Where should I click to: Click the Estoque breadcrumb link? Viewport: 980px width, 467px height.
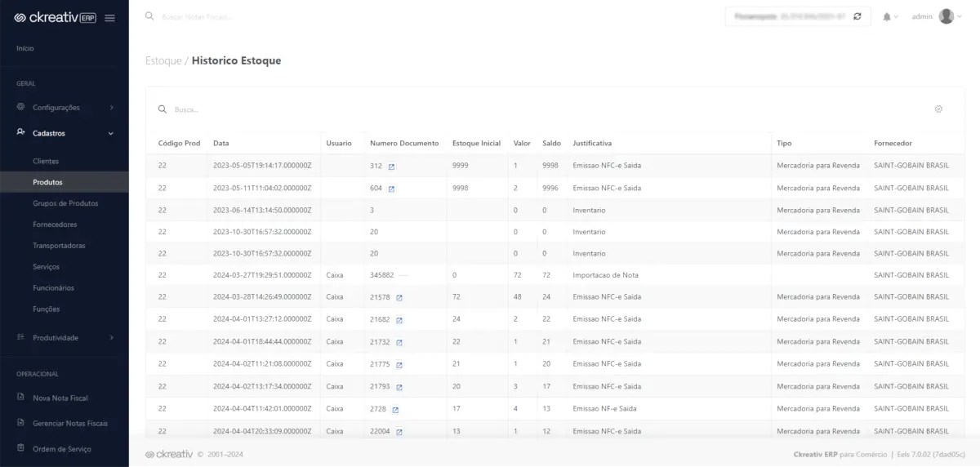[x=163, y=61]
